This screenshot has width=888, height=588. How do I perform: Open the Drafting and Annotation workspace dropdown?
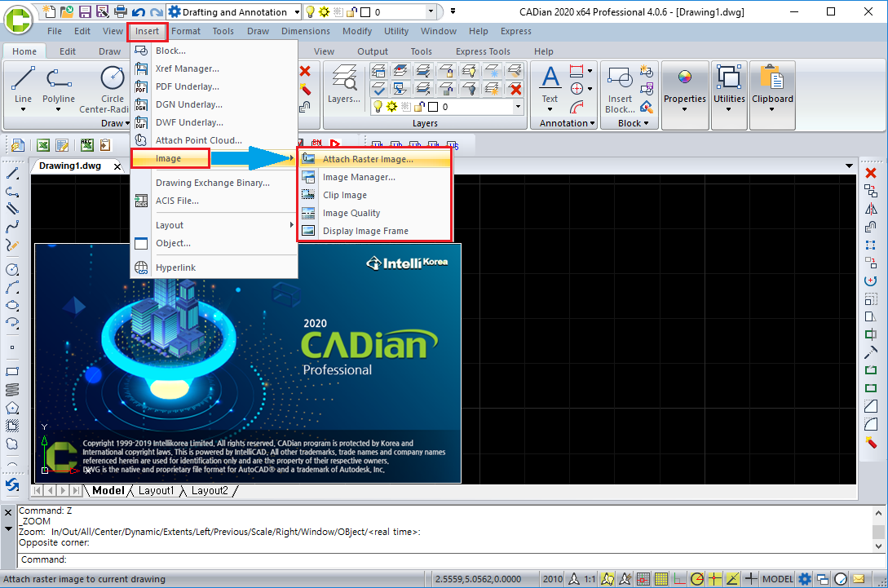tap(298, 12)
